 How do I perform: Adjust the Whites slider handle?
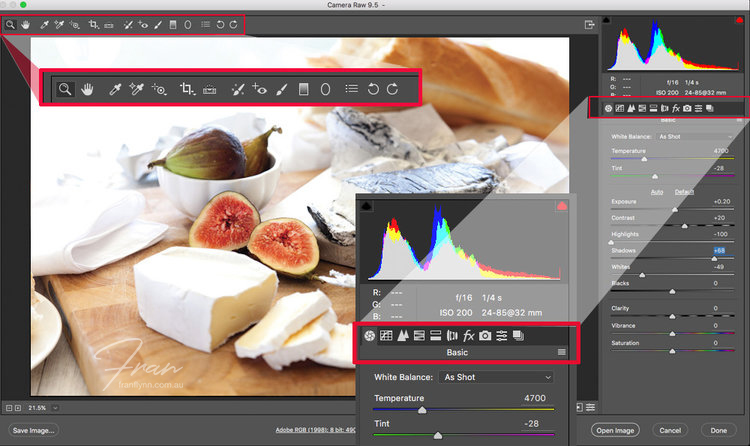(642, 275)
